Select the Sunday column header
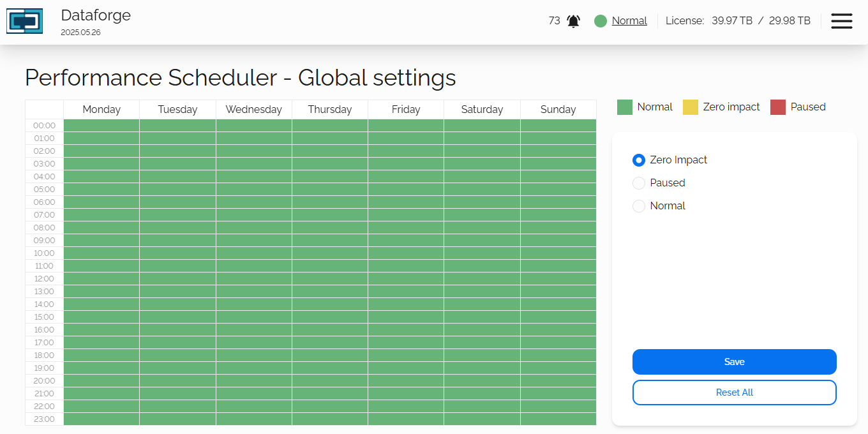The height and width of the screenshot is (434, 868). [558, 110]
